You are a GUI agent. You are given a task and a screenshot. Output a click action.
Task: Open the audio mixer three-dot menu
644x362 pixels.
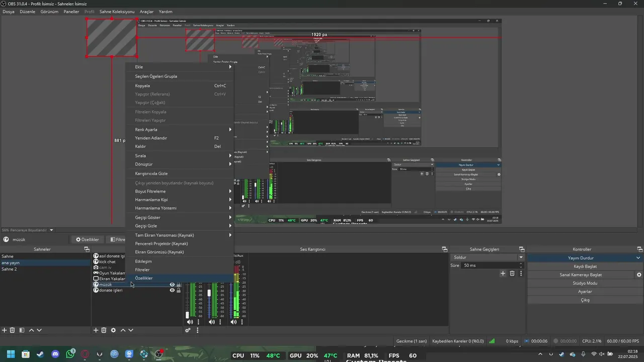point(197,330)
